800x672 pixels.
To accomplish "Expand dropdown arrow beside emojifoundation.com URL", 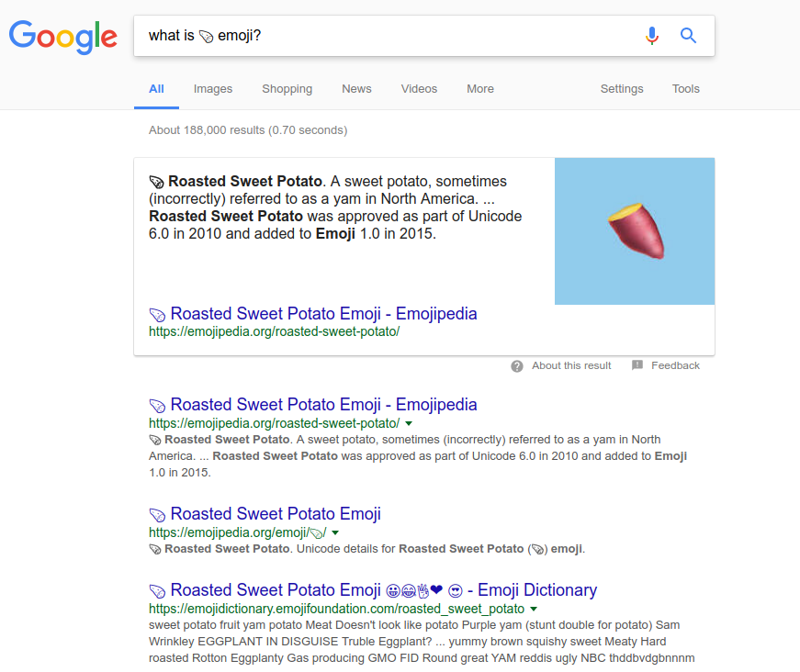I will pyautogui.click(x=534, y=610).
